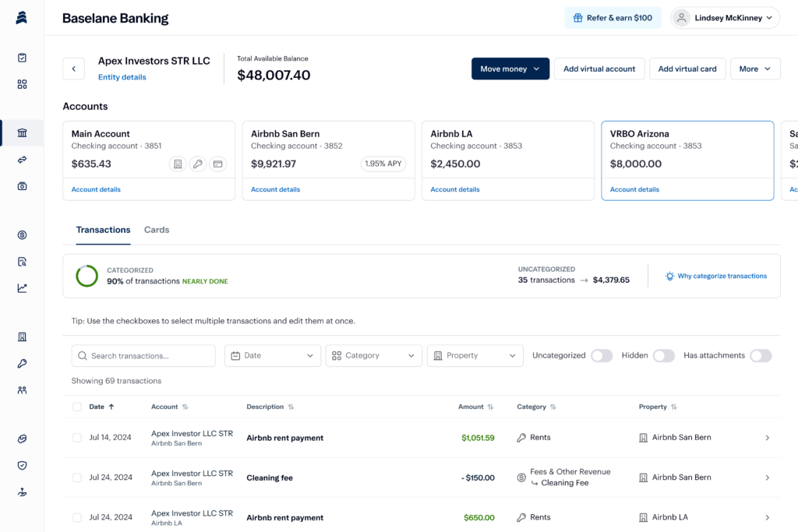Click the back arrow beside Apex Investors STR LLC

pos(74,69)
